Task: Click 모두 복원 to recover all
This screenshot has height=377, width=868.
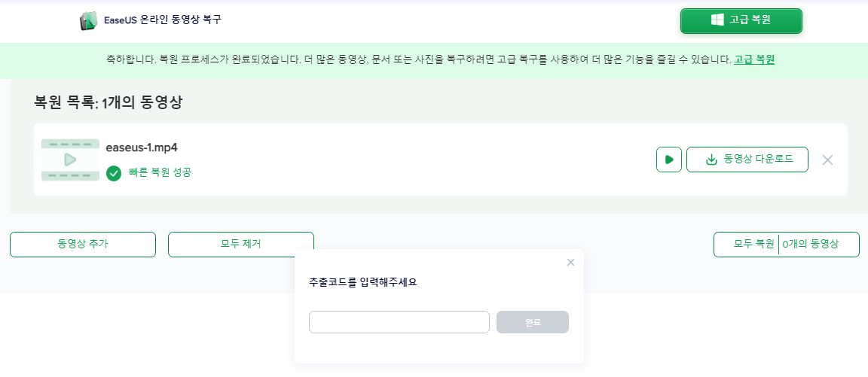Action: pyautogui.click(x=746, y=245)
